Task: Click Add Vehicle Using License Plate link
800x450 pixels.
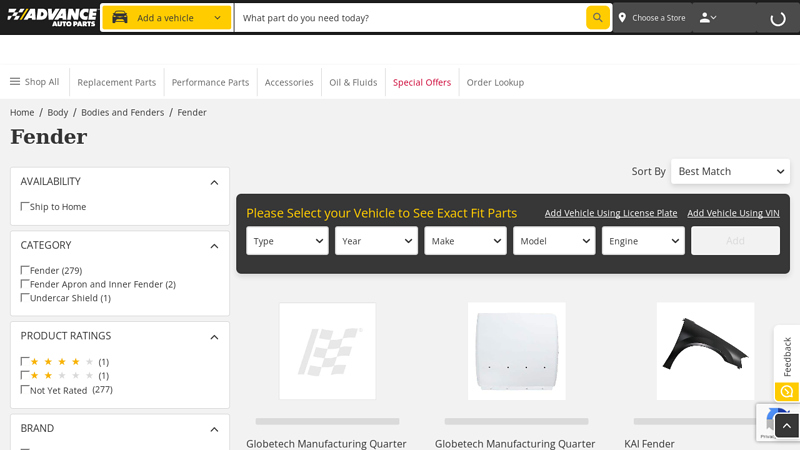Action: click(611, 213)
